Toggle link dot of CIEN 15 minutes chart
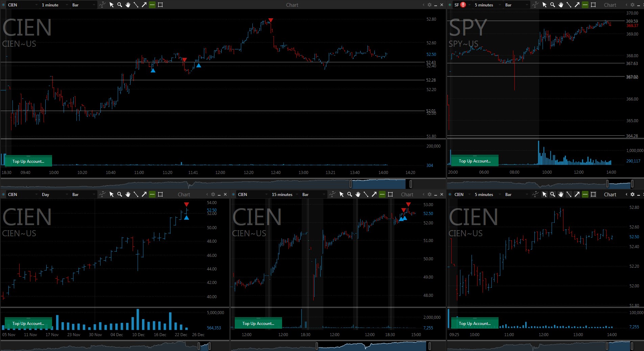Screen dimensions: 644x351 [x=233, y=194]
